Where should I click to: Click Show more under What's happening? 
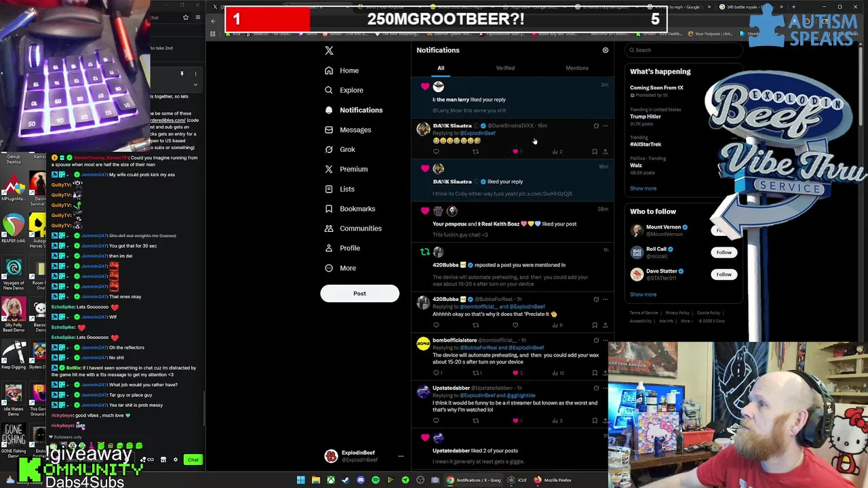643,188
